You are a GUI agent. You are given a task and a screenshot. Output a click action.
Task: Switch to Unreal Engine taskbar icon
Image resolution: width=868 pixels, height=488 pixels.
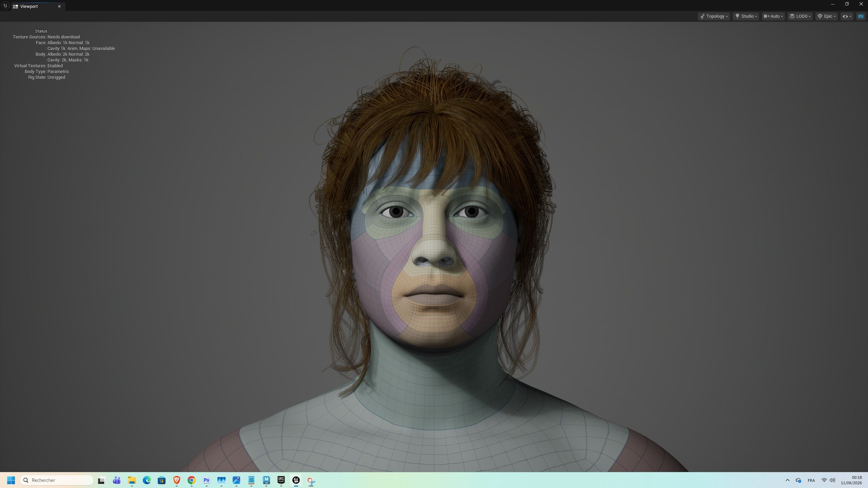point(296,480)
